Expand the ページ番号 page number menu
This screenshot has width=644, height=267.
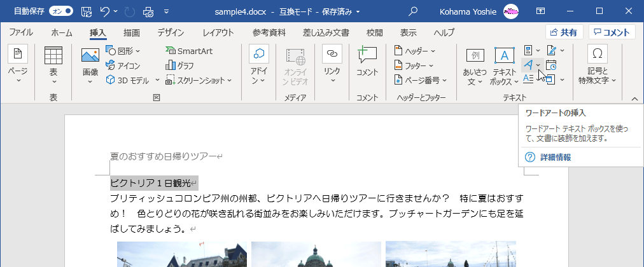[421, 79]
